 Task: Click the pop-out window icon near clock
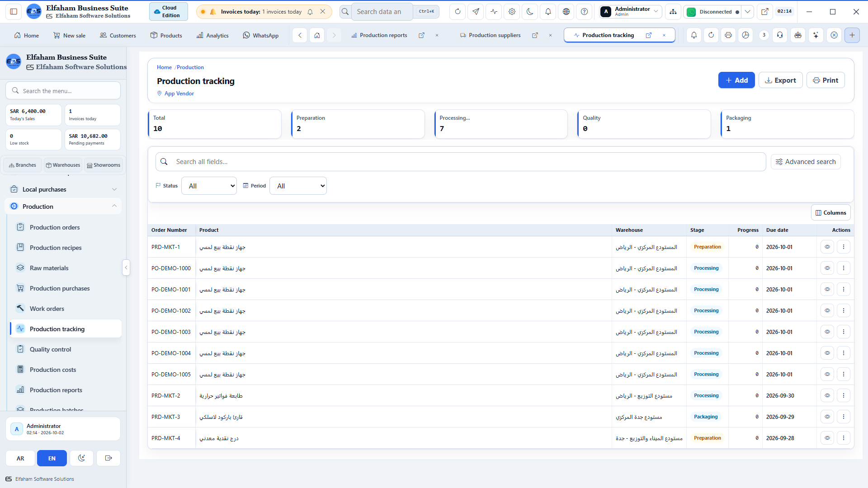click(764, 12)
